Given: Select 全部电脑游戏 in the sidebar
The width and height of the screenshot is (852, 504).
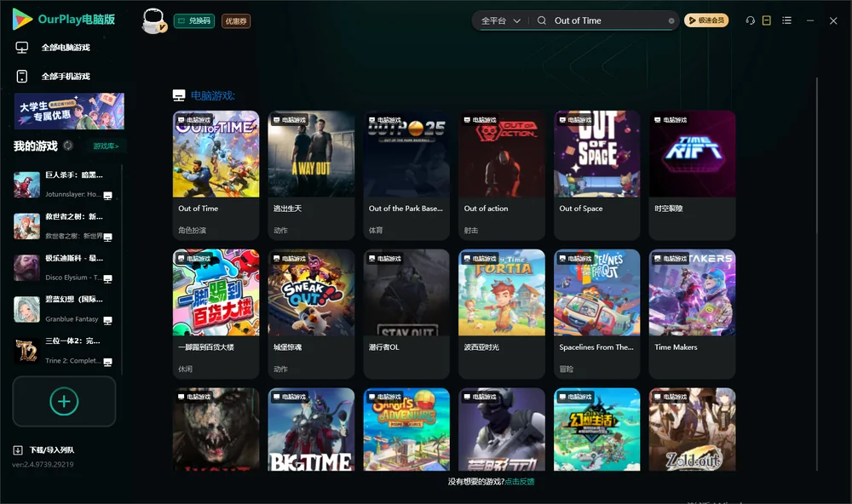Looking at the screenshot, I should pyautogui.click(x=66, y=48).
